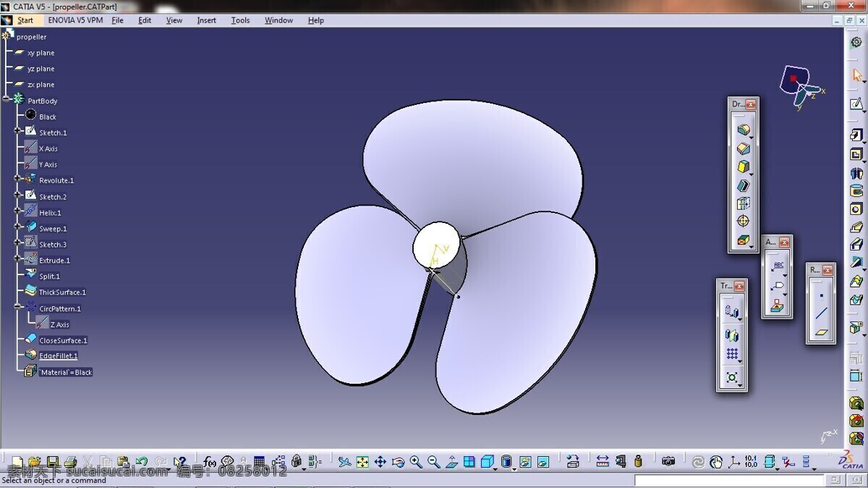The width and height of the screenshot is (868, 488).
Task: Click the Capture camera icon
Action: coord(668,461)
